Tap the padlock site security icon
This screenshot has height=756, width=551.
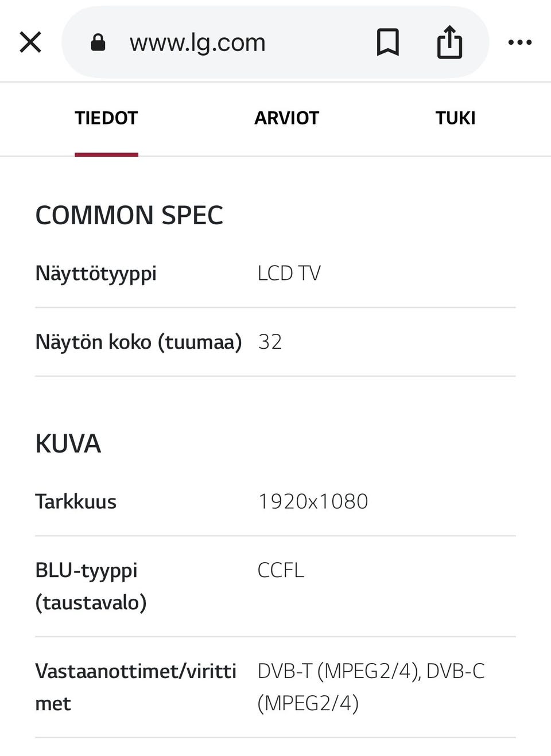point(98,42)
